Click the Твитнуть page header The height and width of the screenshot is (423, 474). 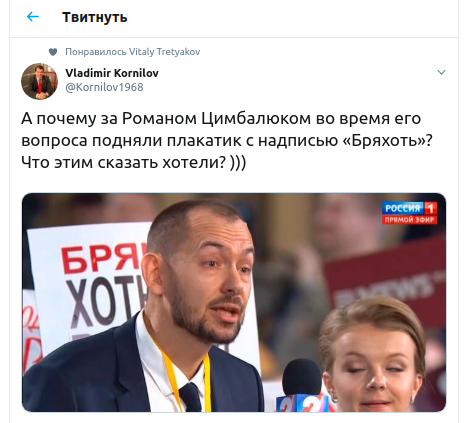[95, 17]
